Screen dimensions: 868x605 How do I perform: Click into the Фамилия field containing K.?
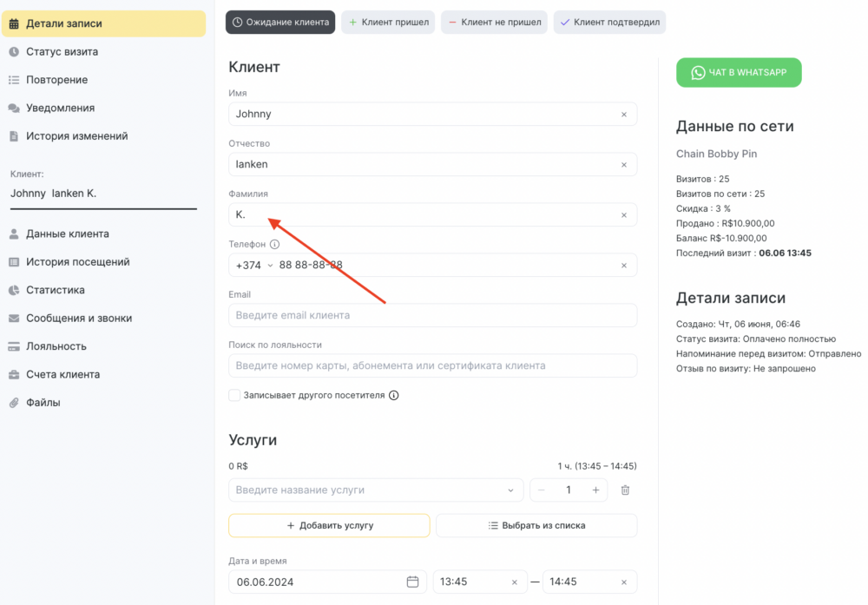[433, 214]
